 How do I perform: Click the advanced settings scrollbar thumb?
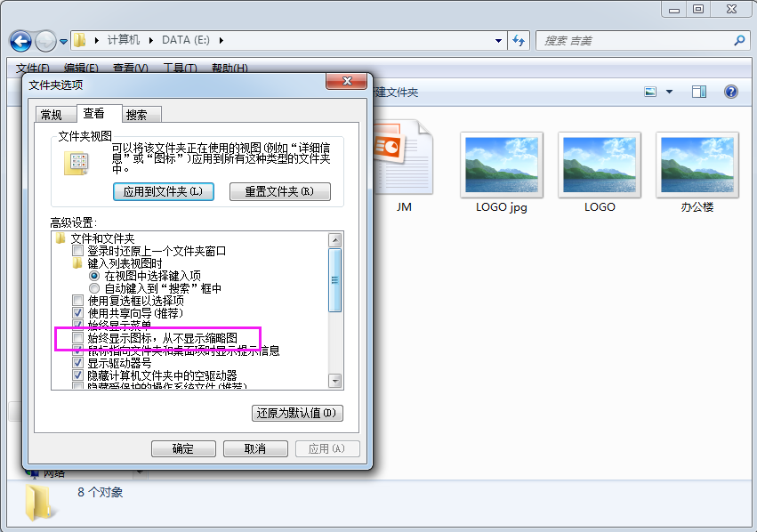335,280
